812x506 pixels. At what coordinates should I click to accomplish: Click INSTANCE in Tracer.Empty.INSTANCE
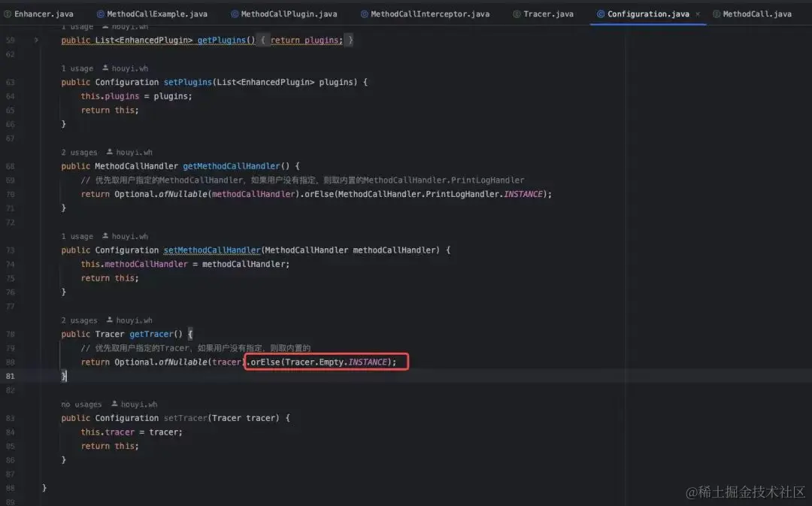[x=368, y=362]
